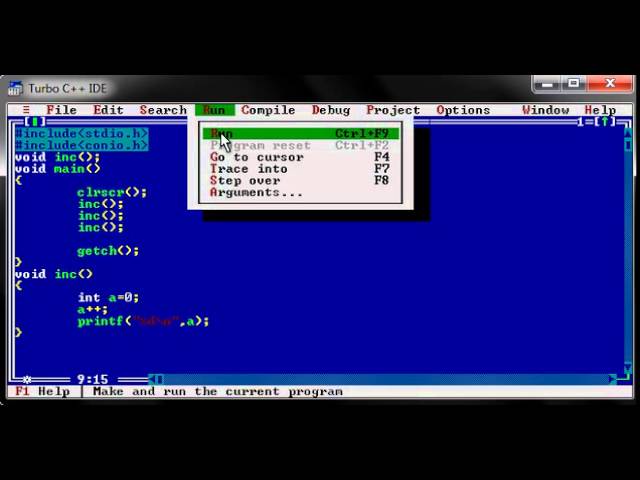The image size is (640, 480).
Task: Click the editor window zoom arrow [↑]
Action: [604, 122]
